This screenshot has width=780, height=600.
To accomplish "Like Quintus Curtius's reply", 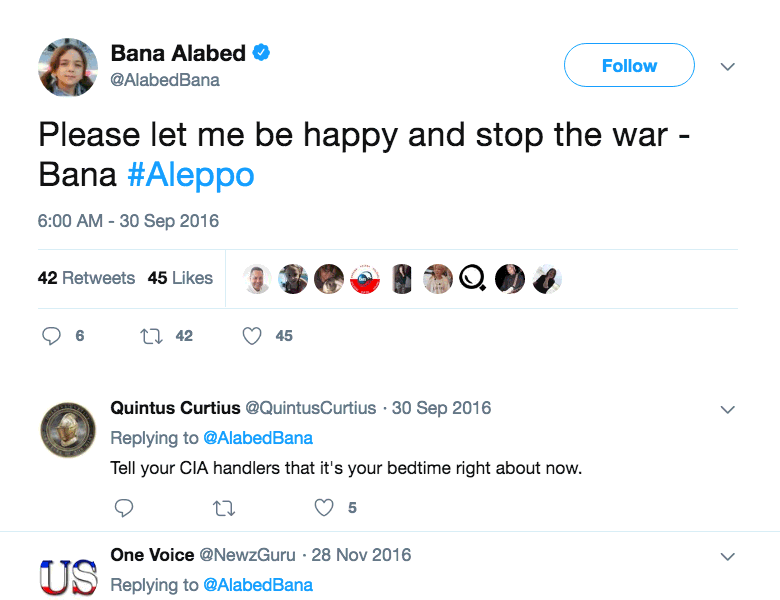I will (324, 508).
